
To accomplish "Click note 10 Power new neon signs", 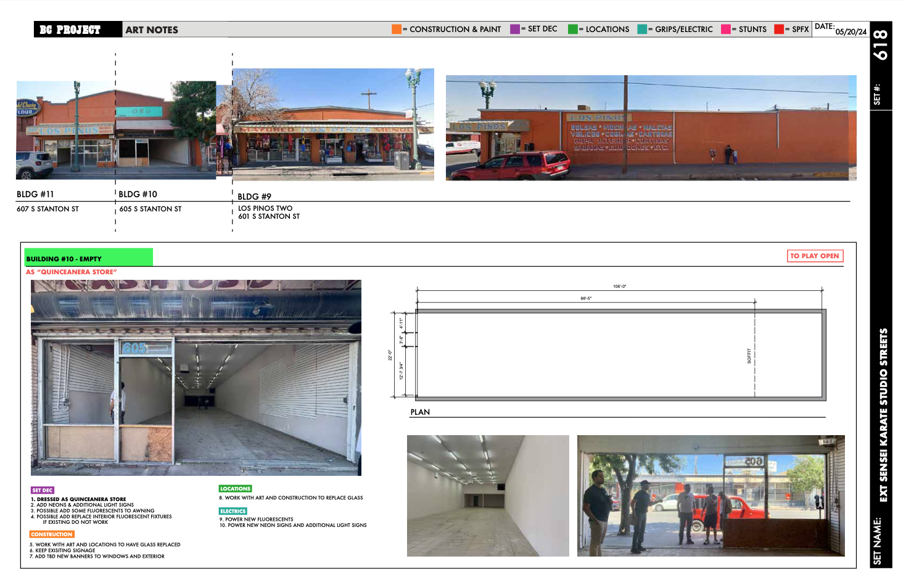I will click(293, 525).
